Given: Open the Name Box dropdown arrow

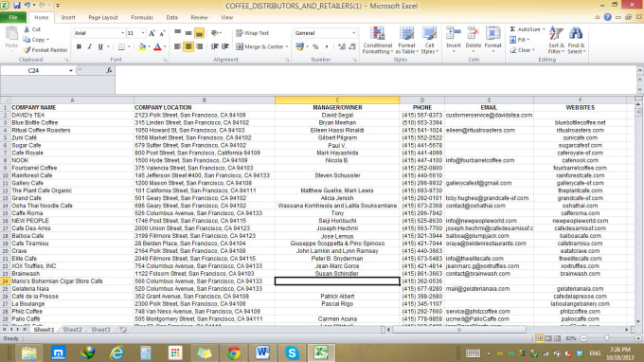Looking at the screenshot, I should point(71,71).
